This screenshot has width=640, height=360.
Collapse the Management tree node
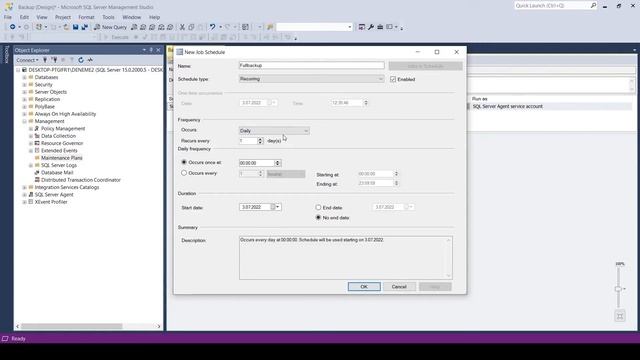[24, 121]
